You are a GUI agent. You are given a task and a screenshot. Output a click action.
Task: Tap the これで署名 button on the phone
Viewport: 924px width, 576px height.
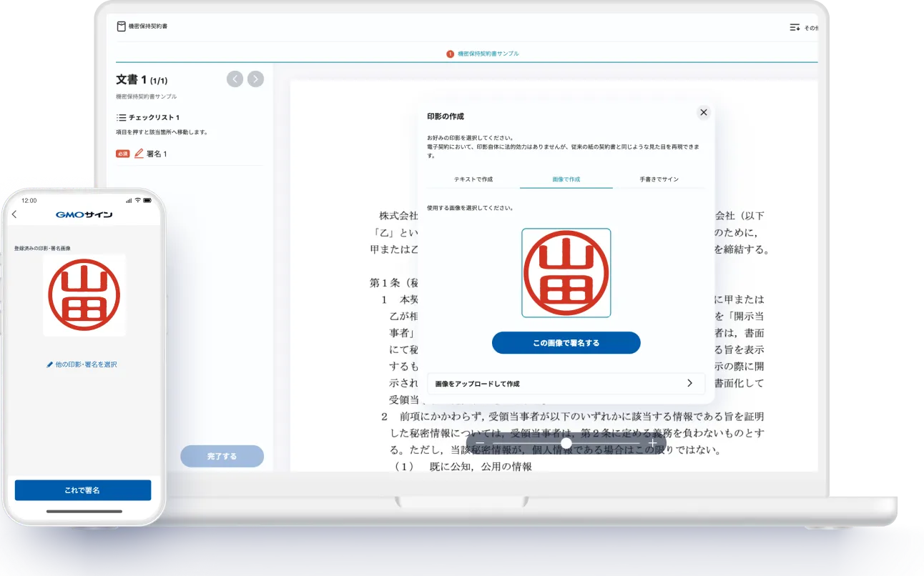click(x=84, y=490)
